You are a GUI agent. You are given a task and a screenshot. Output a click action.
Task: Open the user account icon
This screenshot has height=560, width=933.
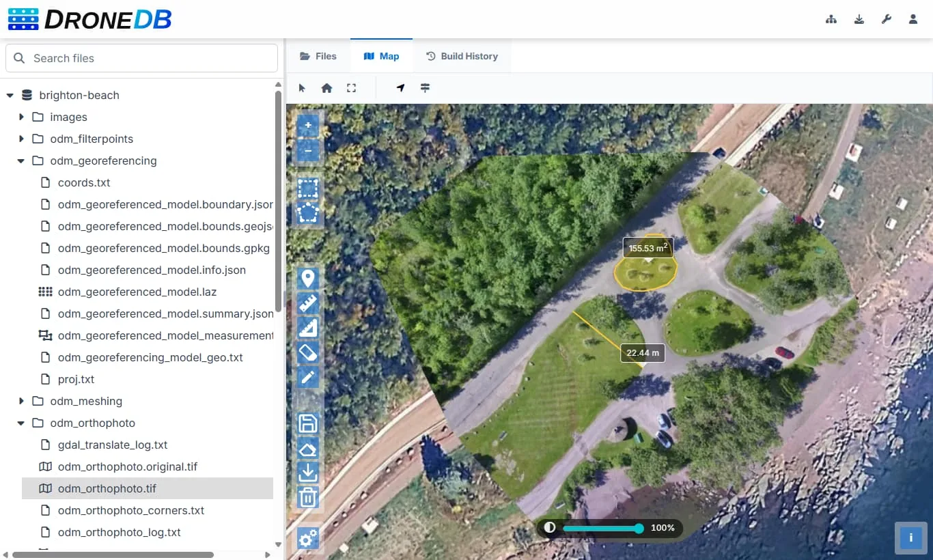pos(913,19)
